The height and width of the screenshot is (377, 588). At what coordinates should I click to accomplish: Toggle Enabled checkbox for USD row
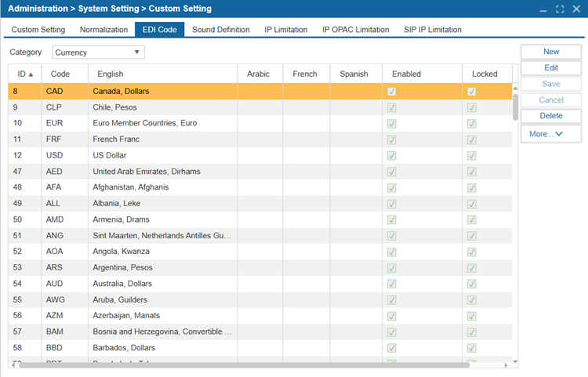(392, 156)
